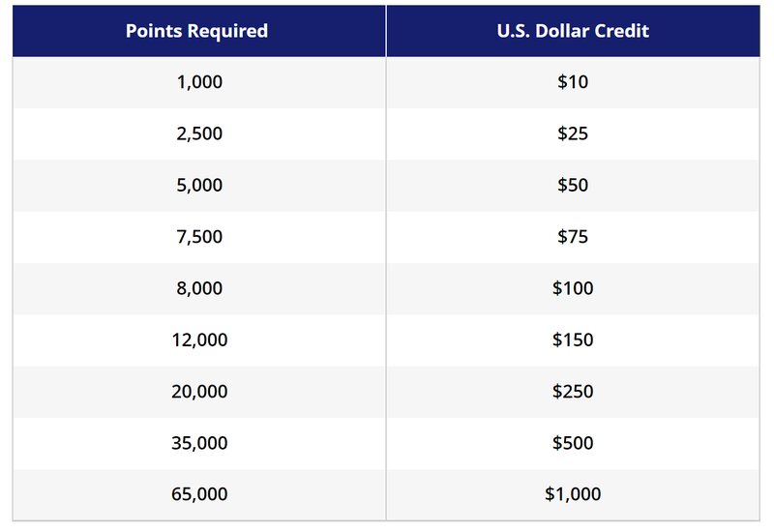
Task: Select the $100 credit cell
Action: [573, 288]
